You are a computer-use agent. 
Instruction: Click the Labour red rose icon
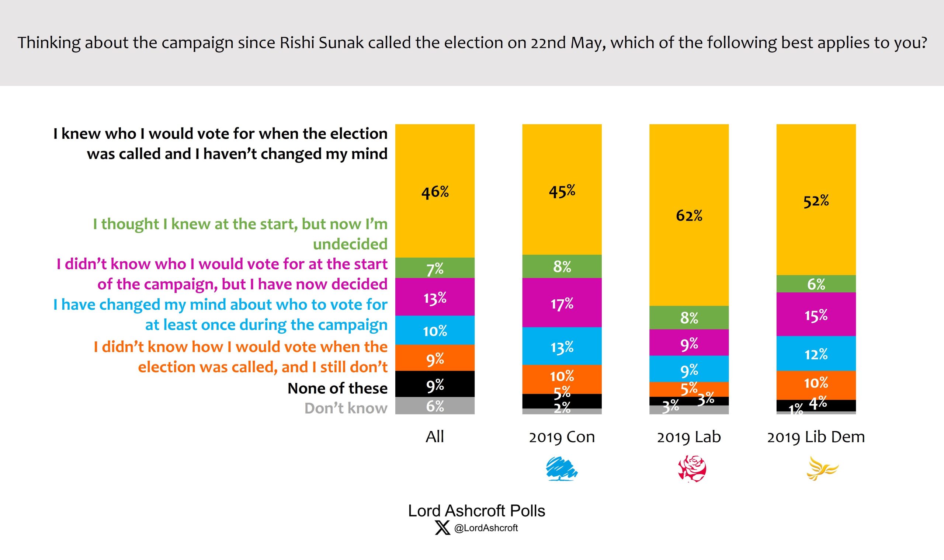click(x=692, y=469)
